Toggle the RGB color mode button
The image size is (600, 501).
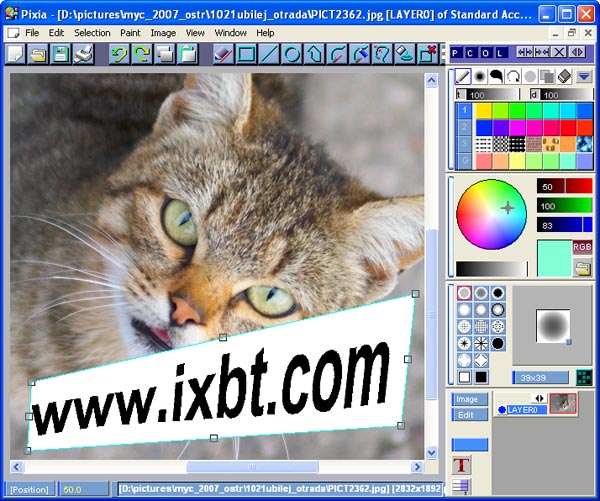point(582,247)
